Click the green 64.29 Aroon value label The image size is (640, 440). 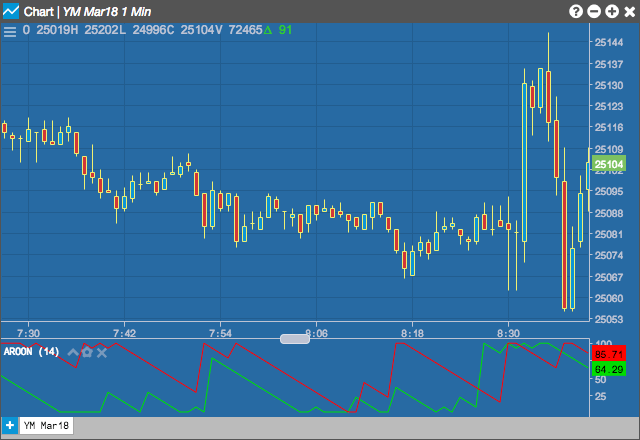(x=609, y=369)
